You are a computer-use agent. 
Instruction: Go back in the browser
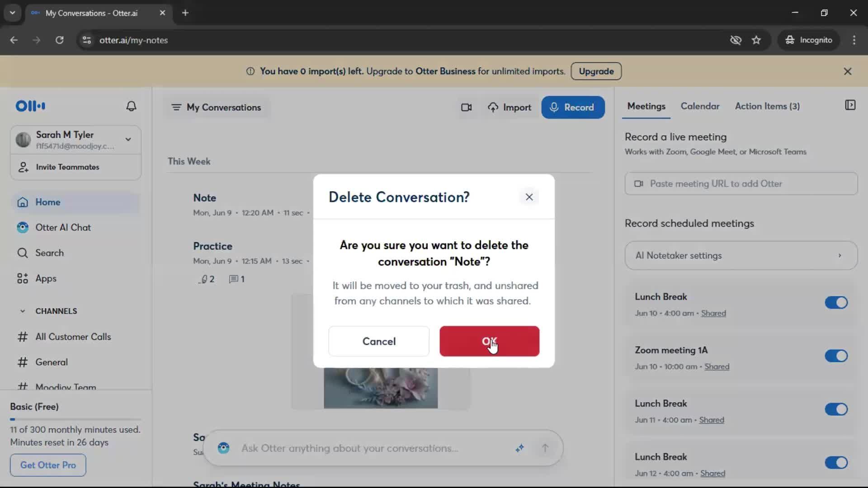[14, 40]
